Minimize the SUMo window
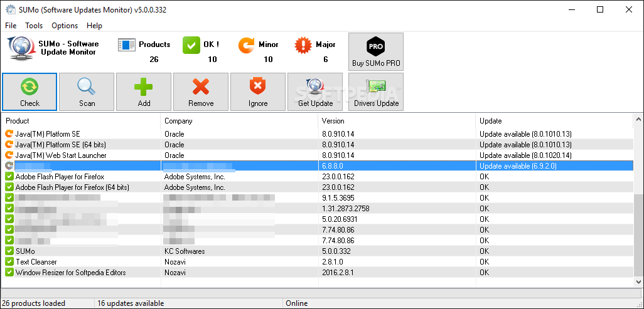The width and height of the screenshot is (644, 309). pyautogui.click(x=571, y=10)
